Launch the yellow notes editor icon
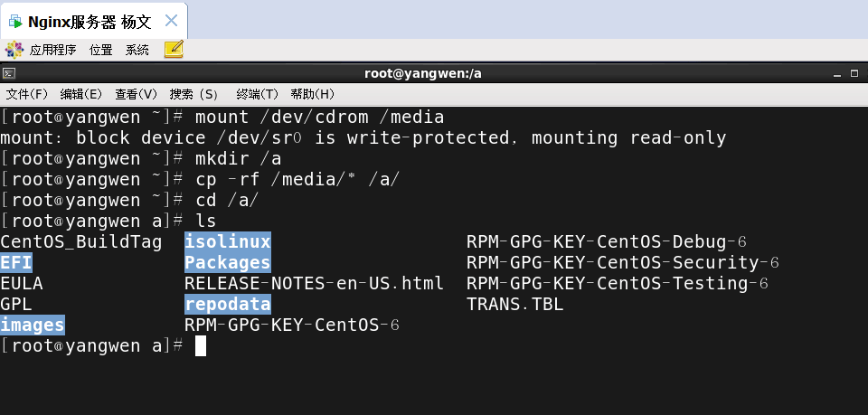The width and height of the screenshot is (868, 415). pos(174,49)
